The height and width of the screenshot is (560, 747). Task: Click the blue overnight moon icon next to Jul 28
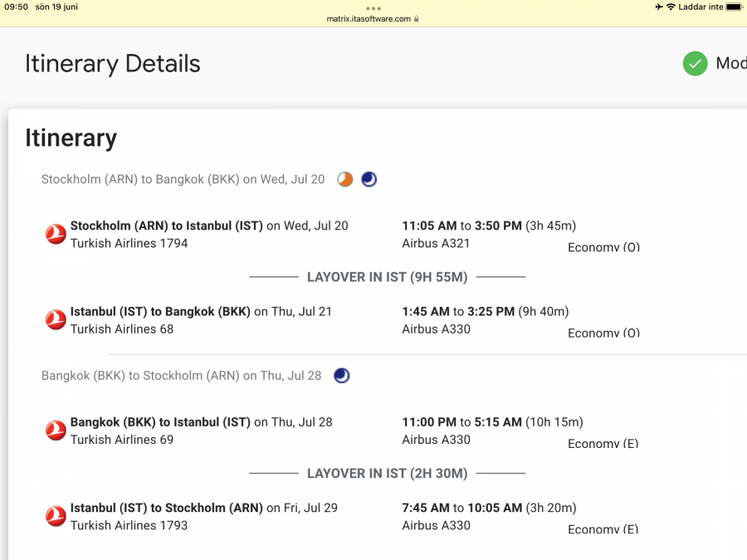coord(341,376)
